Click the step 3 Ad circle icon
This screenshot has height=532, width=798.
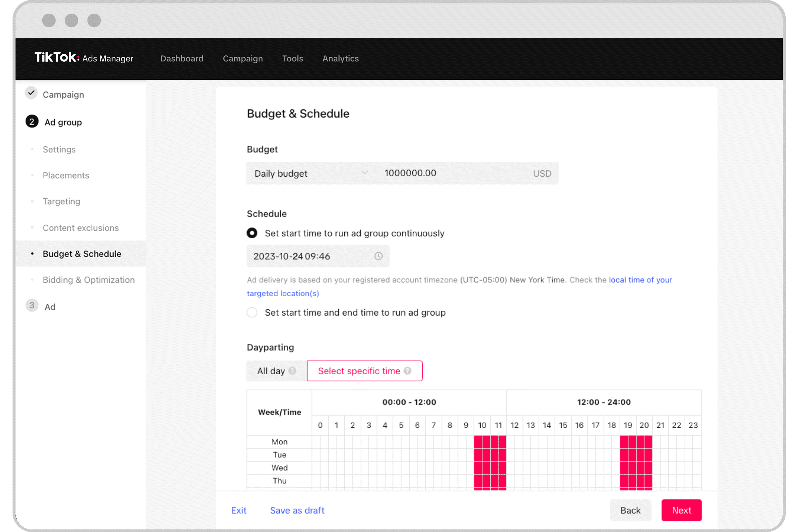point(32,306)
